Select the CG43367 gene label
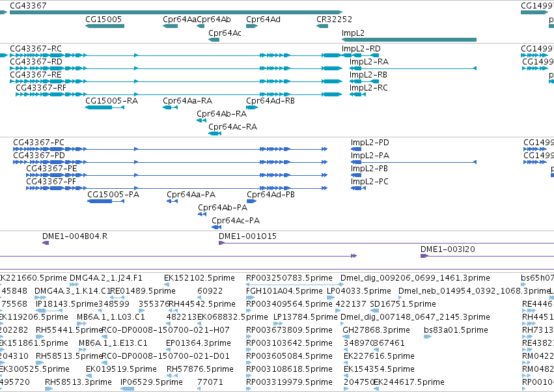Viewport: 554px width, 392px height. (x=28, y=6)
